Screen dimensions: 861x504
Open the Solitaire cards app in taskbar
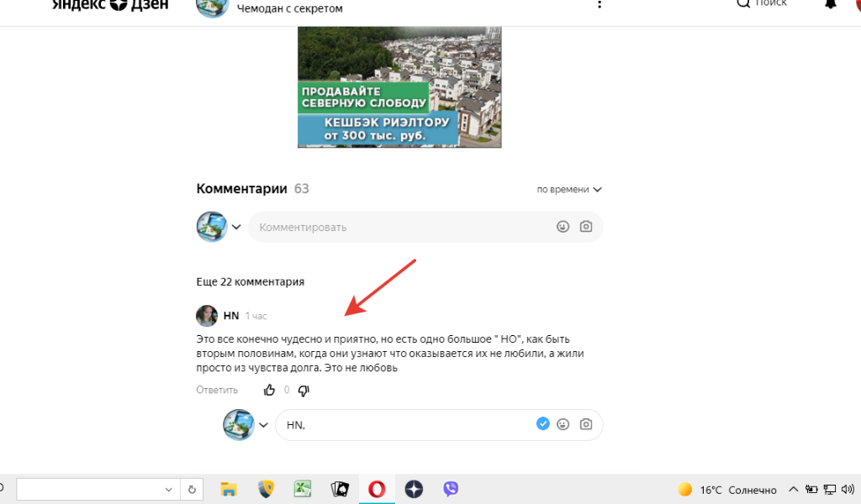[x=340, y=489]
